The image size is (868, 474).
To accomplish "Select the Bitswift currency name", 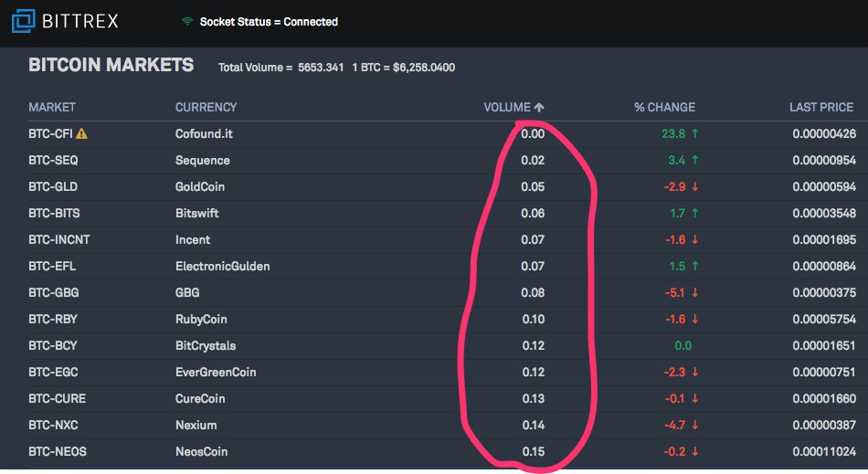I will (x=197, y=213).
